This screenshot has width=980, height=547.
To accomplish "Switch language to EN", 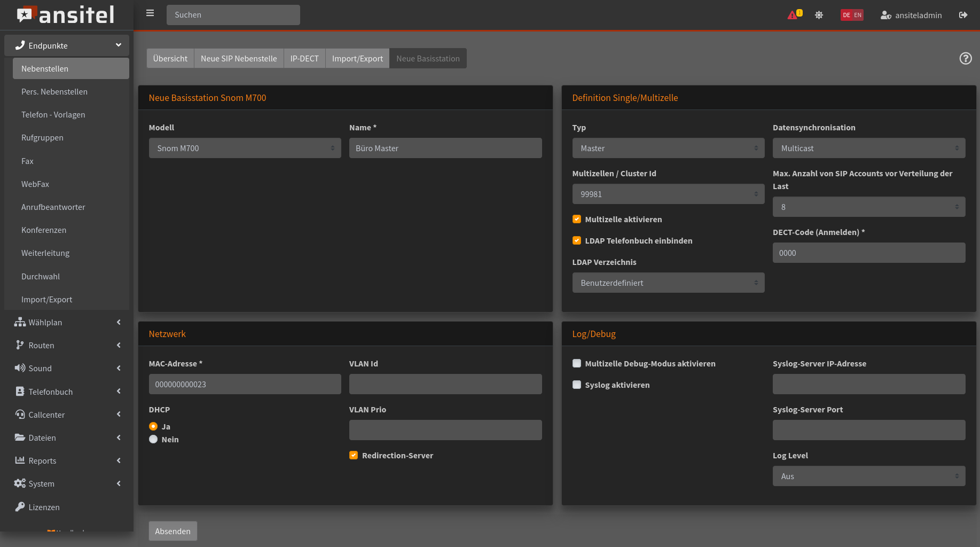I will click(858, 15).
